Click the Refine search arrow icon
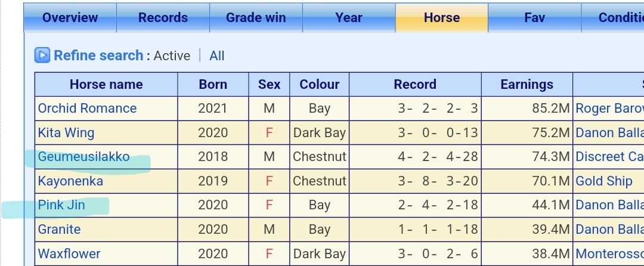Screen dimensions: 644x266 tap(42, 55)
